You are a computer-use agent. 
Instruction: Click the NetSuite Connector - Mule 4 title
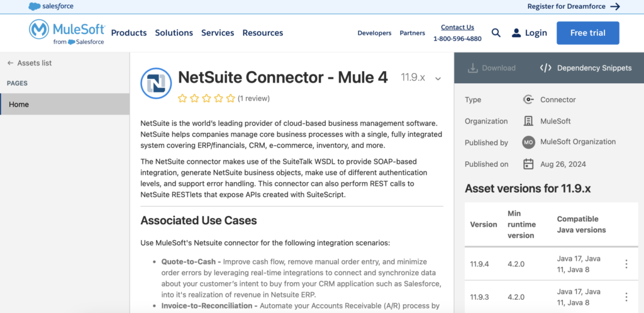point(283,77)
